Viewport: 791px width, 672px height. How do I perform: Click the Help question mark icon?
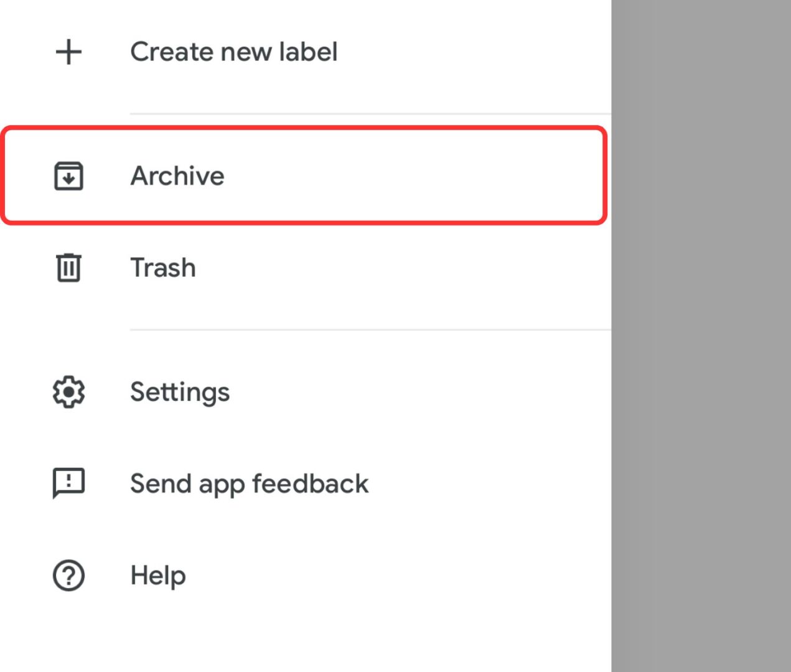[68, 576]
